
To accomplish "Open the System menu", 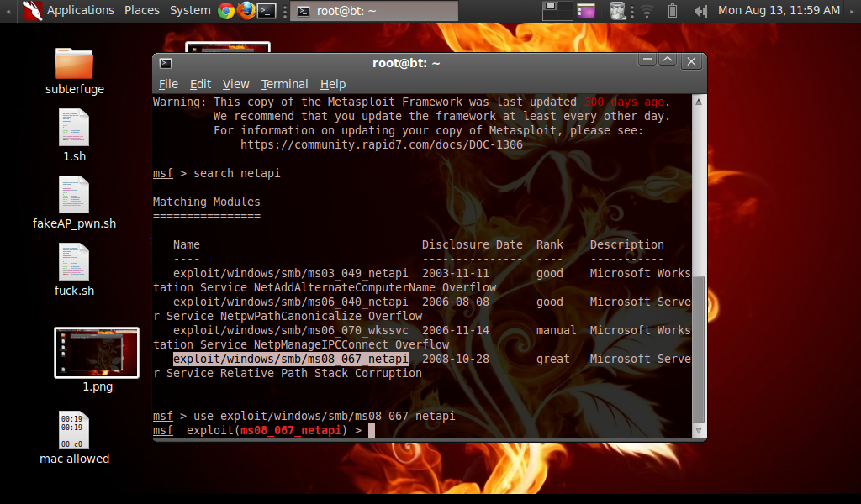I will pyautogui.click(x=190, y=10).
